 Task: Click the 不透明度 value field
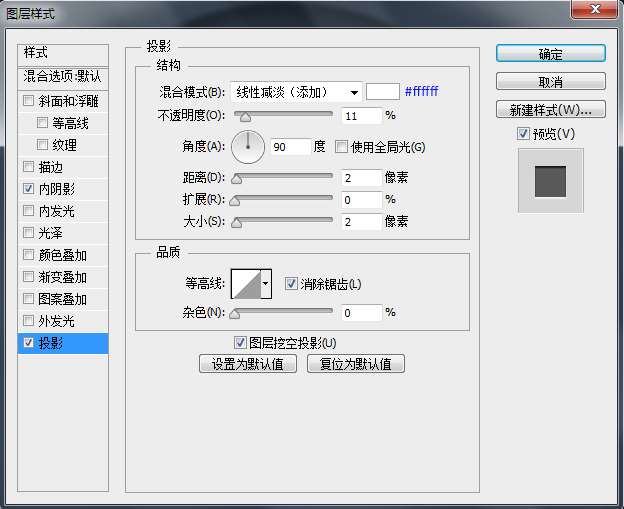(362, 116)
